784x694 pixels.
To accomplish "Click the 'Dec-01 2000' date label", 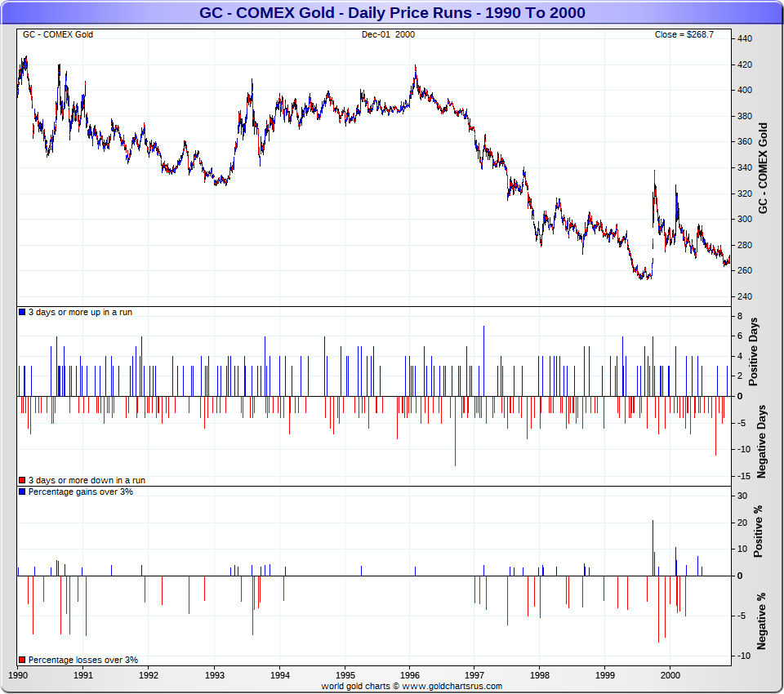I will [388, 34].
